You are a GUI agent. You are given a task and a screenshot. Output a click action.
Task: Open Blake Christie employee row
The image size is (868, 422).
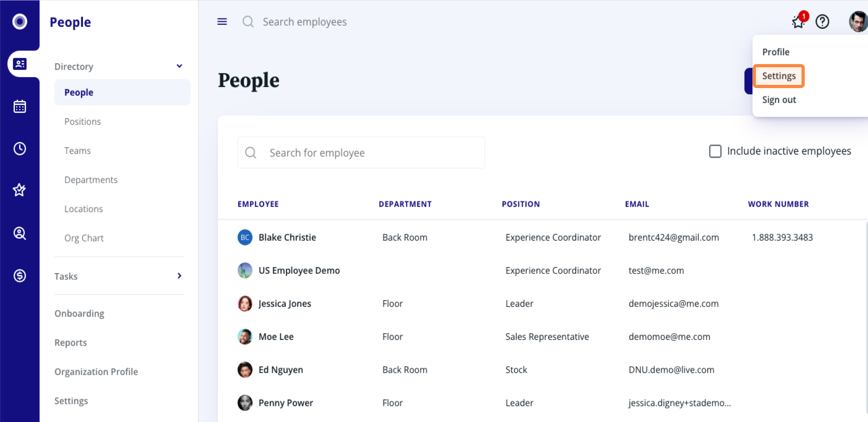point(287,237)
